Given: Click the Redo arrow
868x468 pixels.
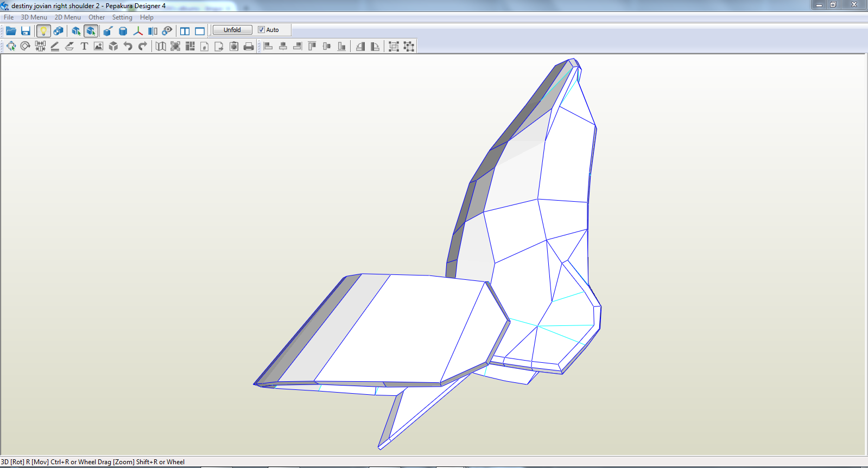Looking at the screenshot, I should [142, 46].
